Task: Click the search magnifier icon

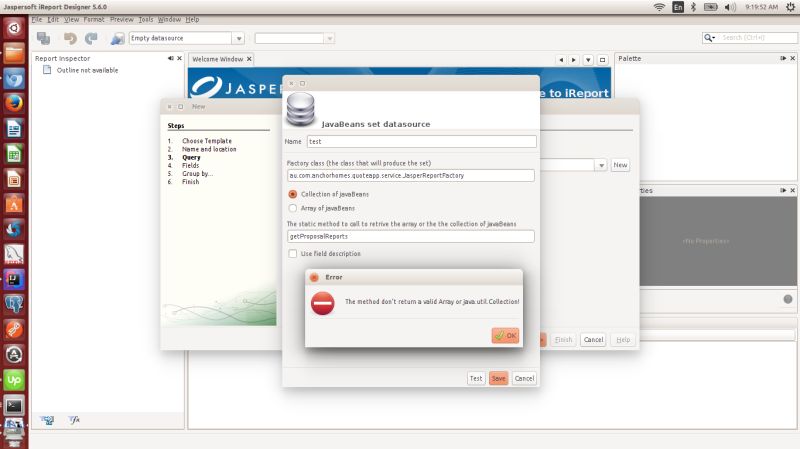Action: click(709, 38)
